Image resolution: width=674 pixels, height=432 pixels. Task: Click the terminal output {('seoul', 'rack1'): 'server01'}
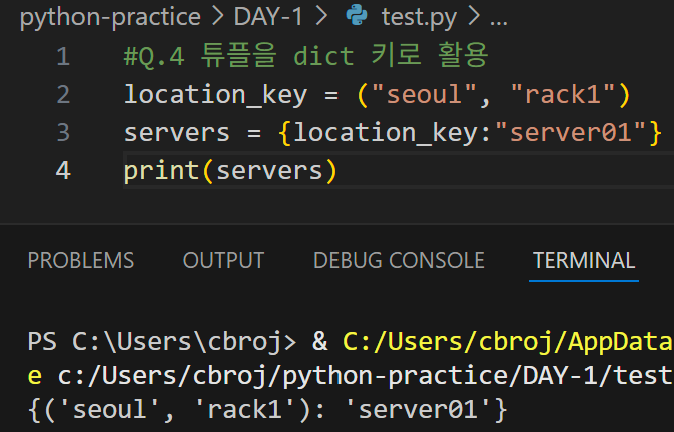tap(267, 409)
